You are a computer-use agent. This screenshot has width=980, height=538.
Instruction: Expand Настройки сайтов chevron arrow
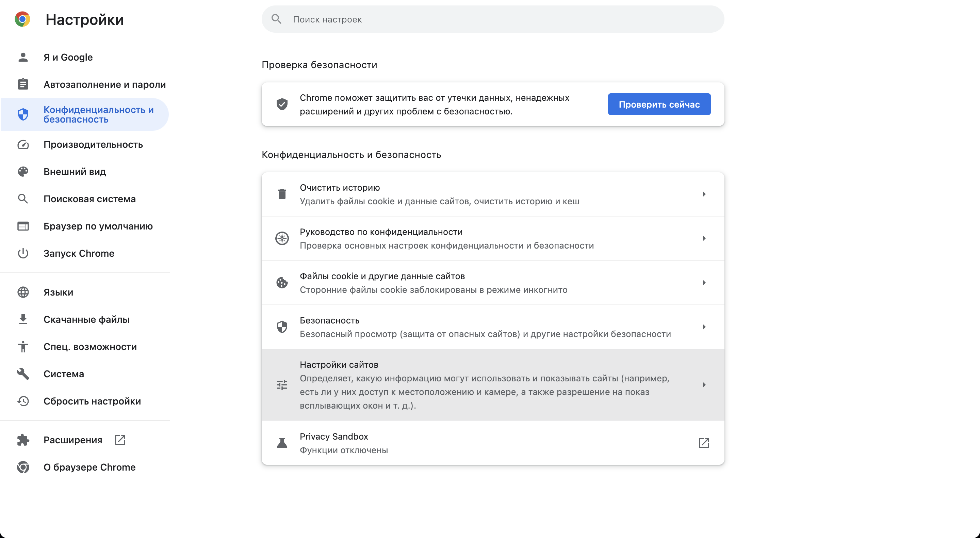point(704,385)
